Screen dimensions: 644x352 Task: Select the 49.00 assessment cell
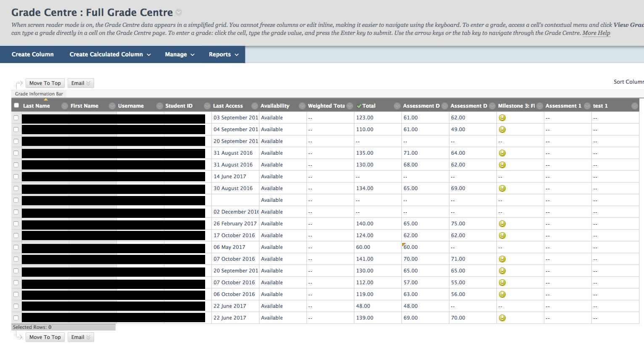pyautogui.click(x=472, y=130)
